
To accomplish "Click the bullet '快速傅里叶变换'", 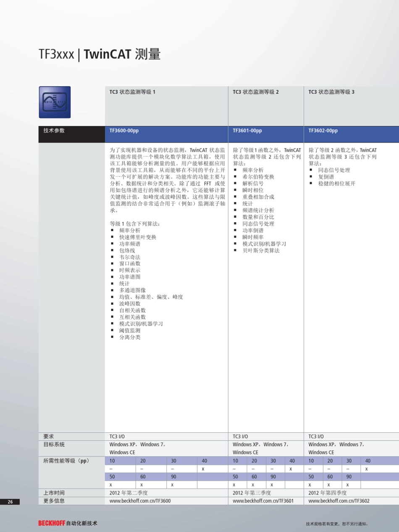I will [x=138, y=237].
